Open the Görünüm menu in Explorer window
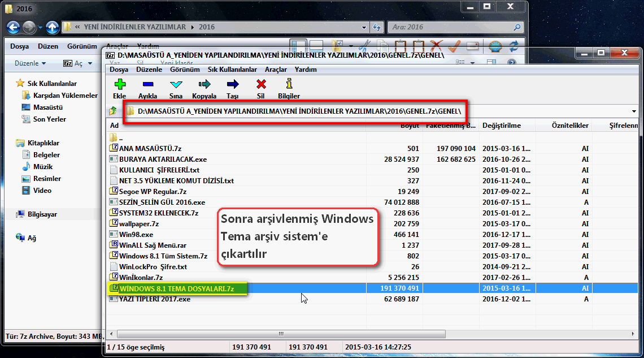 point(82,46)
